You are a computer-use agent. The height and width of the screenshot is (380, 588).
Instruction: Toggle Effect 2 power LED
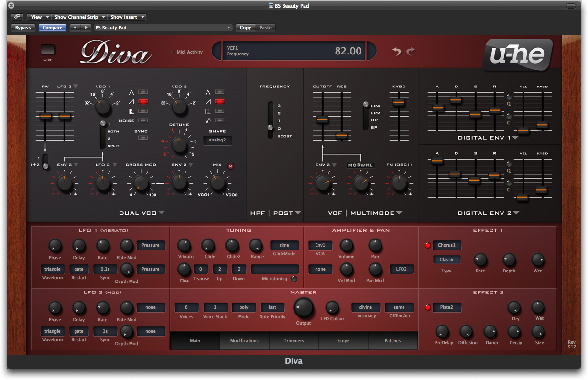tap(428, 307)
